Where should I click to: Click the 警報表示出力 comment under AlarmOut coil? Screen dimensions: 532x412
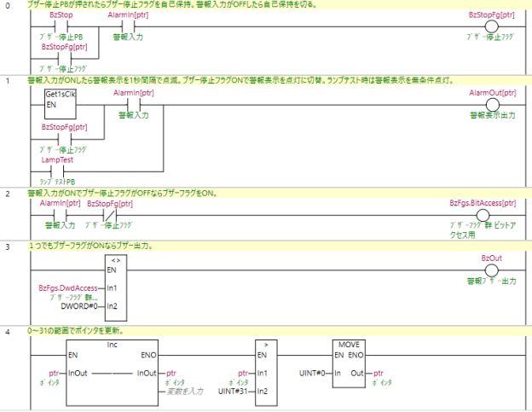[493, 115]
